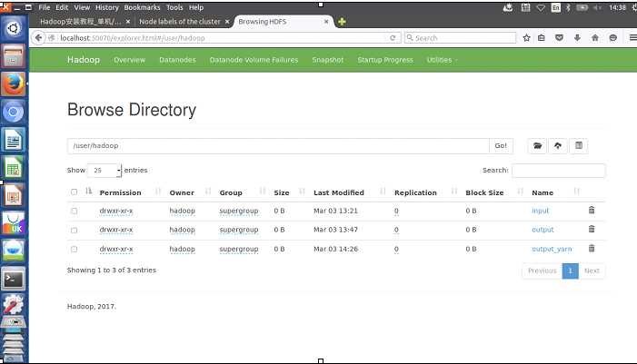Click the cut and paste clipboard icon
This screenshot has width=637, height=364.
pos(579,145)
